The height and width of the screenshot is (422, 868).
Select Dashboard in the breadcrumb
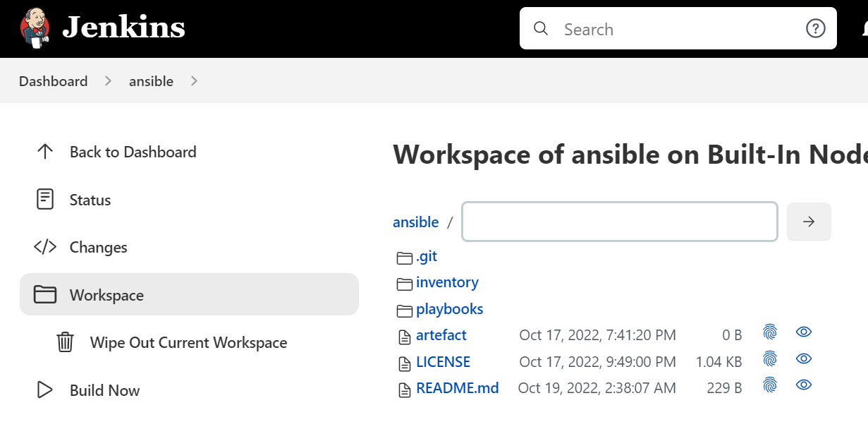(53, 80)
